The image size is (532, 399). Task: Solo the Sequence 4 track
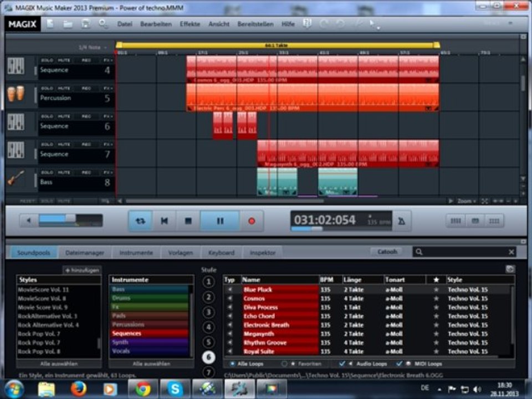47,60
